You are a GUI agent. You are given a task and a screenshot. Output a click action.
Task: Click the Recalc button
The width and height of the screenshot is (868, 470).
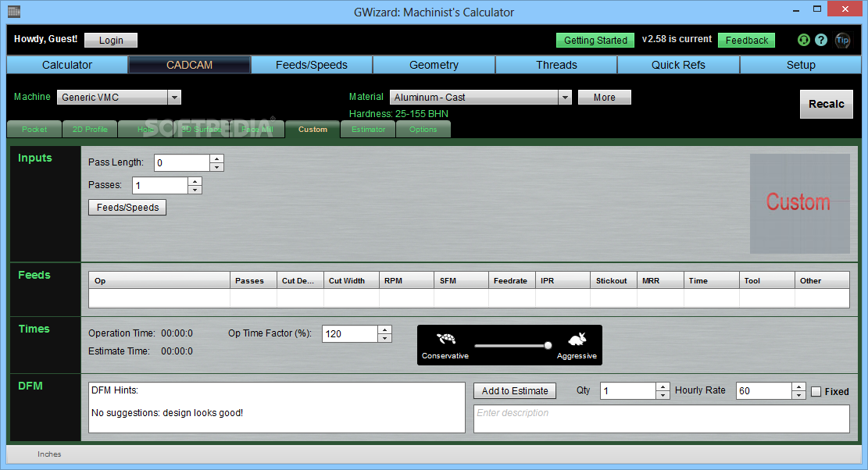[827, 104]
